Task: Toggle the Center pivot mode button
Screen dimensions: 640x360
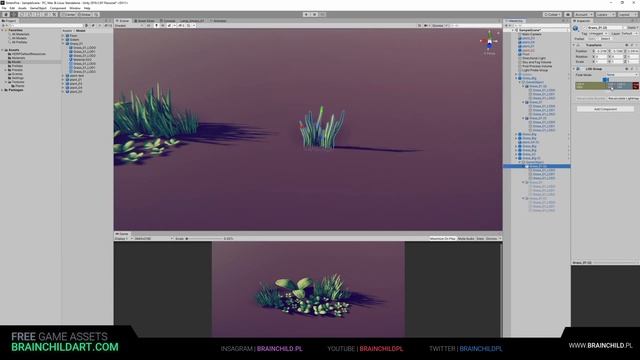Action: point(69,14)
